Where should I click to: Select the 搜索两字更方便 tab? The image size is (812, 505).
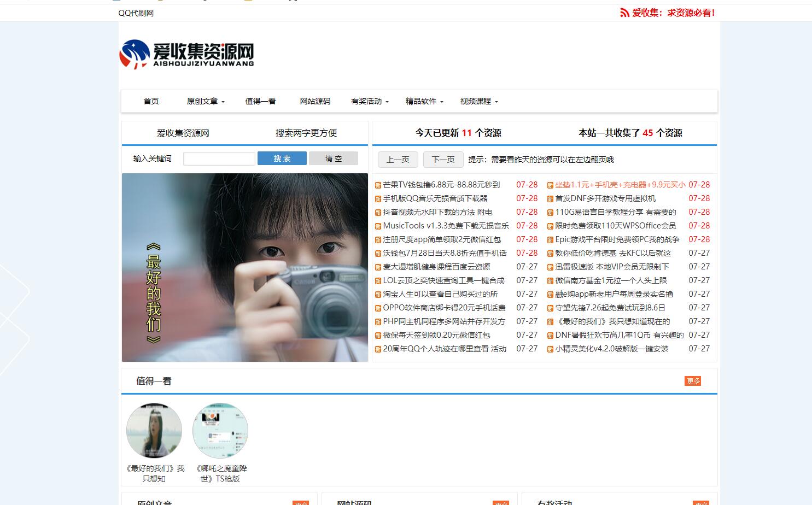(306, 133)
